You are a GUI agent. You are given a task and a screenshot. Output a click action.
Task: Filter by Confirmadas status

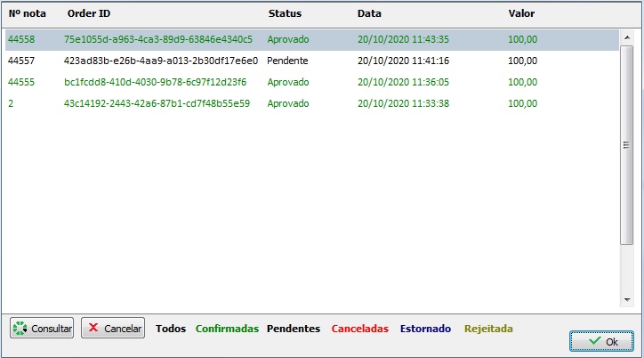(227, 329)
